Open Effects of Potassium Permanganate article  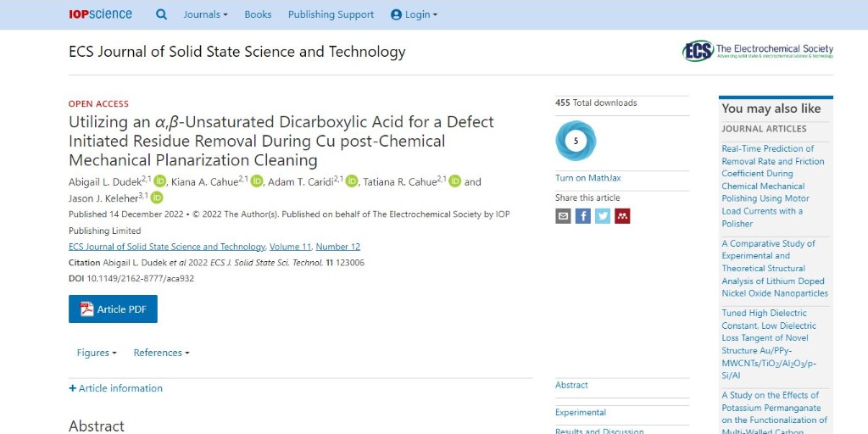tap(775, 414)
